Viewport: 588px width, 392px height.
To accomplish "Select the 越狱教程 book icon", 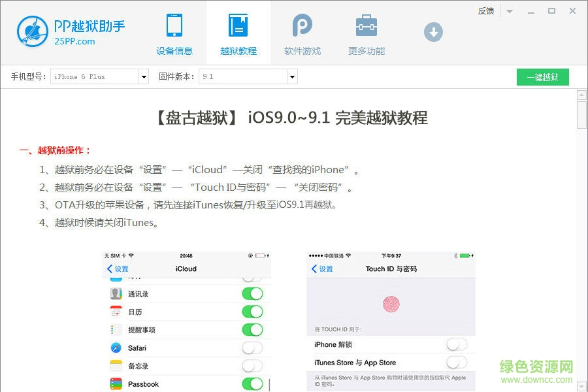I will 238,26.
